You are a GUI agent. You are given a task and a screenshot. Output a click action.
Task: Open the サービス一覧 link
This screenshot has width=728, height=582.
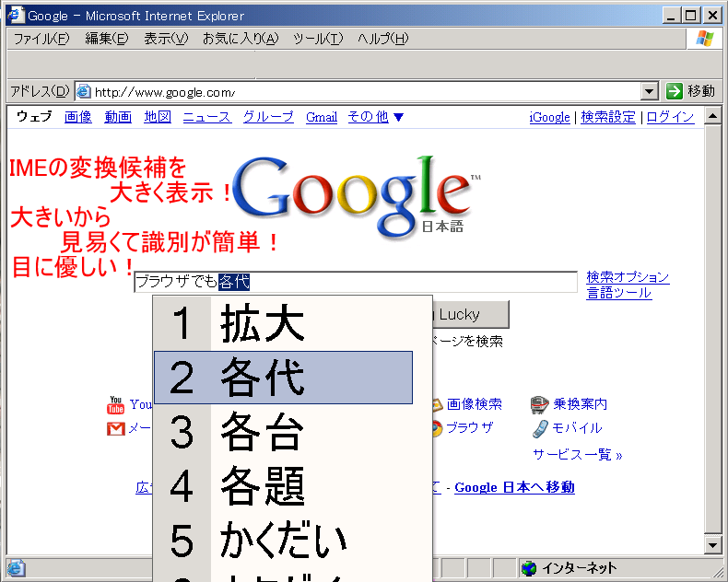click(577, 454)
